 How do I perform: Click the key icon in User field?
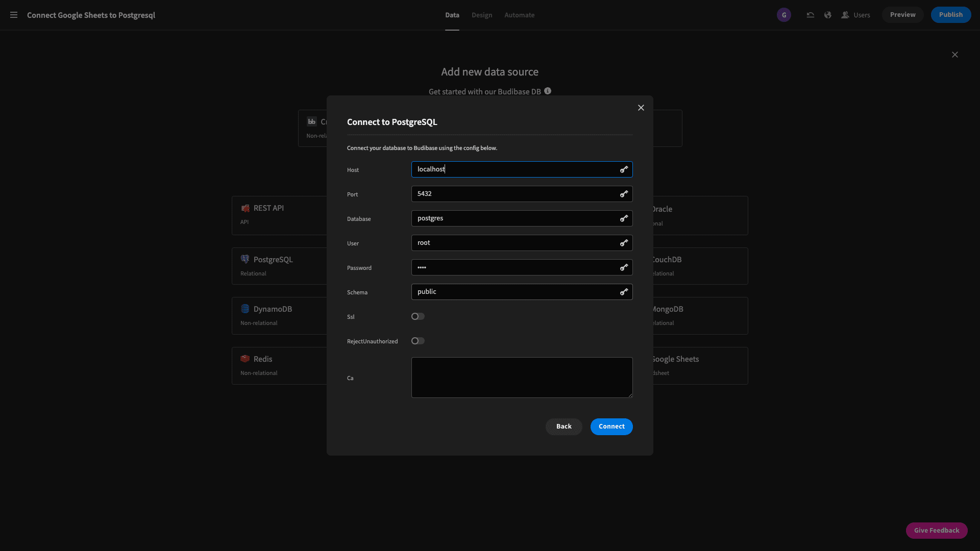(624, 243)
